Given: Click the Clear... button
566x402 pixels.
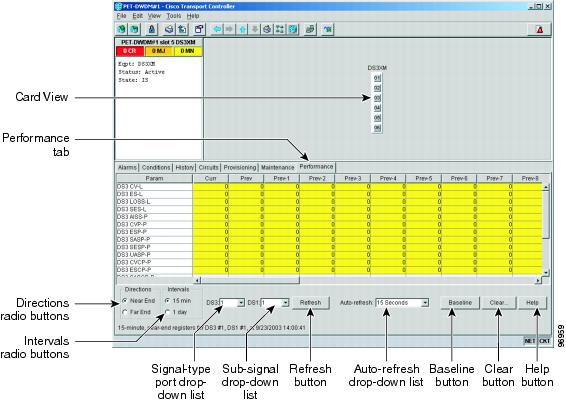Looking at the screenshot, I should coord(498,303).
